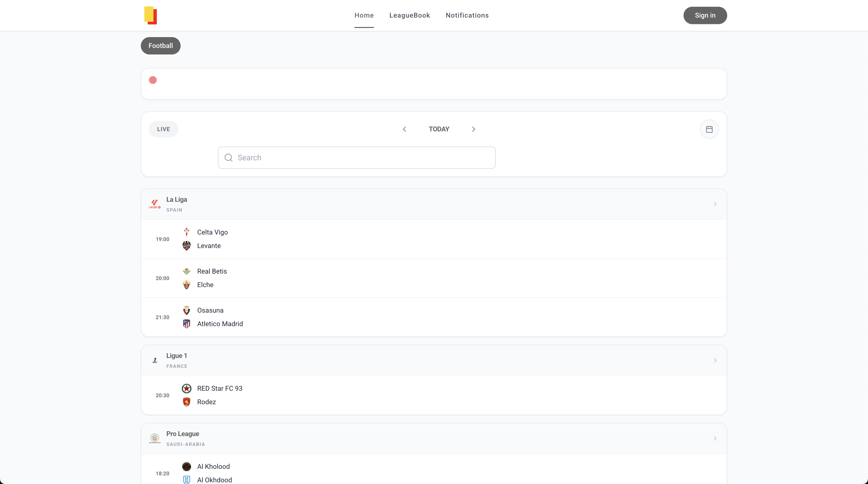Open the Home tab

coord(364,15)
